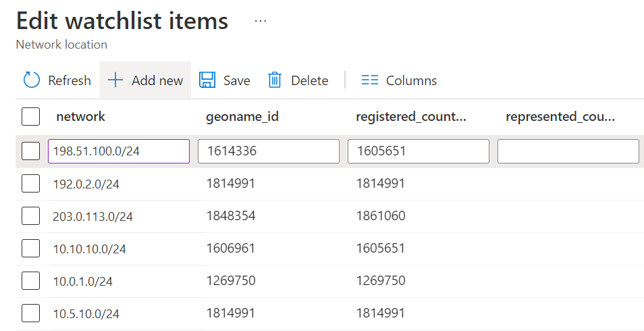The image size is (644, 331).
Task: Sort by the network column header
Action: (81, 116)
